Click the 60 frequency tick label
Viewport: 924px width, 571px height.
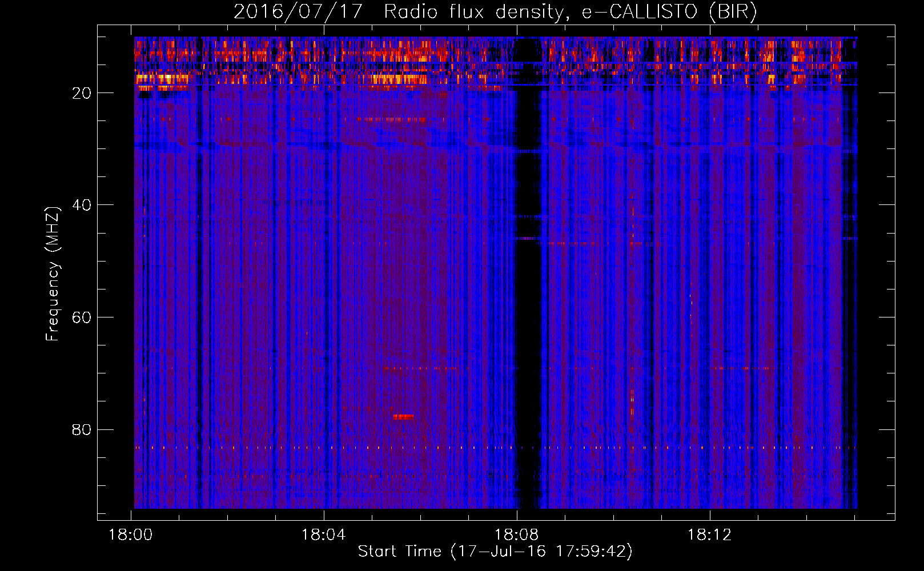(82, 317)
